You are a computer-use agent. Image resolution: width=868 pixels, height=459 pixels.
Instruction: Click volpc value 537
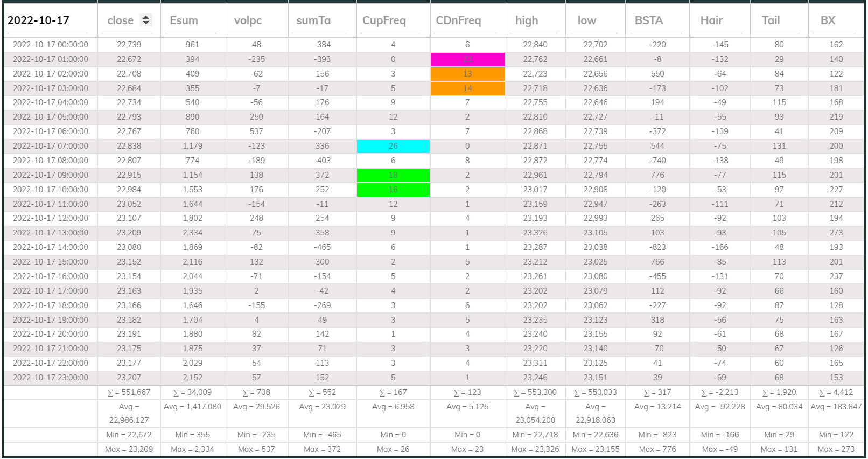tap(256, 131)
